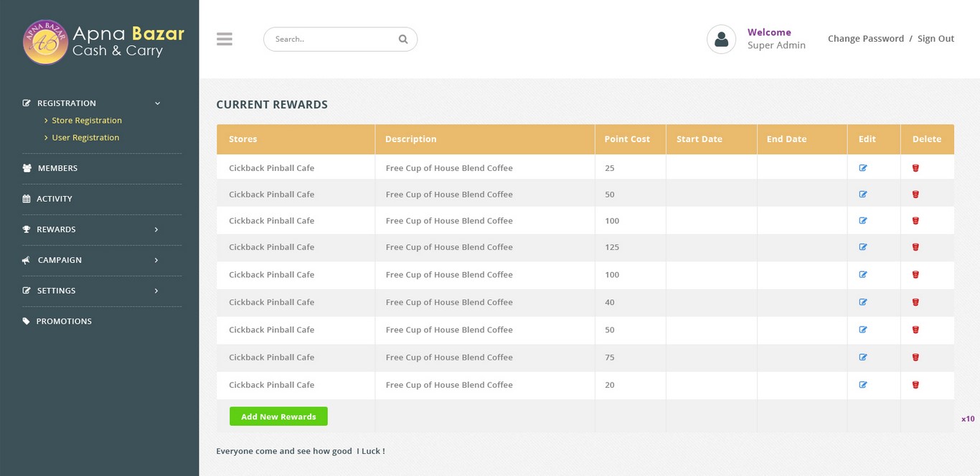Expand the Rewards sidebar submenu
The height and width of the screenshot is (476, 980).
[156, 230]
